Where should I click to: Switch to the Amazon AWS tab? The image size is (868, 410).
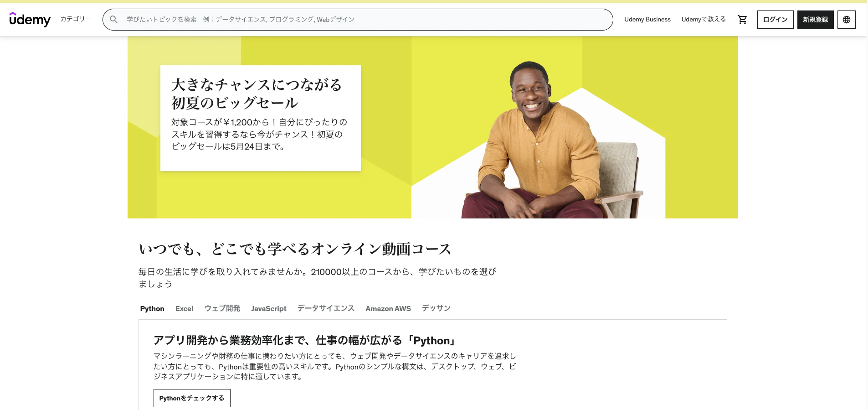(388, 309)
